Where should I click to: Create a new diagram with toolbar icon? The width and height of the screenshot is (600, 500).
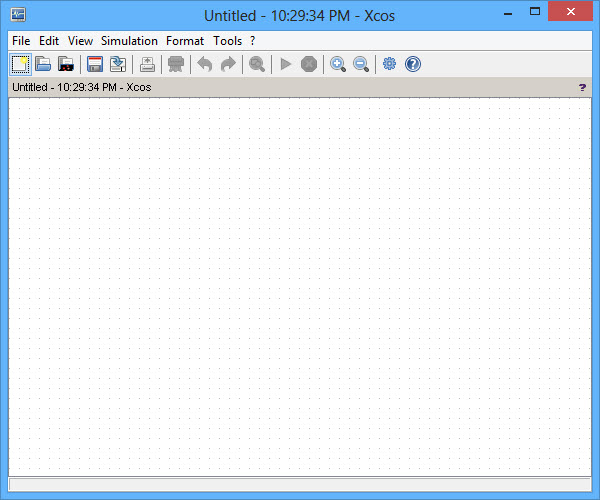[x=20, y=64]
